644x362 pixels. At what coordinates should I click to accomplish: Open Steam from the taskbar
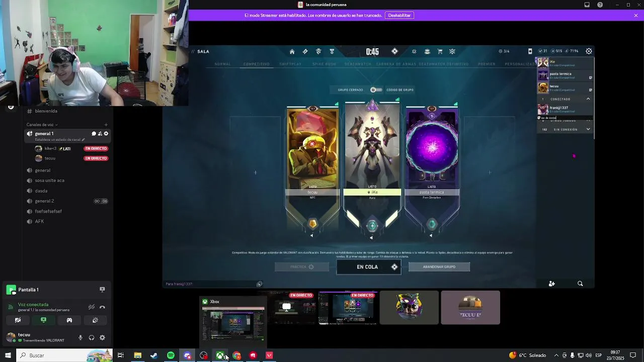click(154, 355)
